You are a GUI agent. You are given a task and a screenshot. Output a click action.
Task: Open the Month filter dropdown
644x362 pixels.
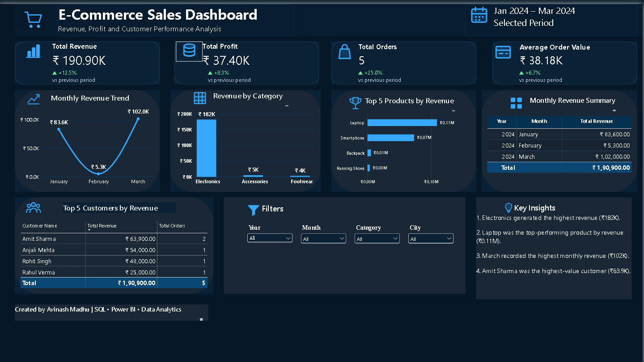coord(323,239)
